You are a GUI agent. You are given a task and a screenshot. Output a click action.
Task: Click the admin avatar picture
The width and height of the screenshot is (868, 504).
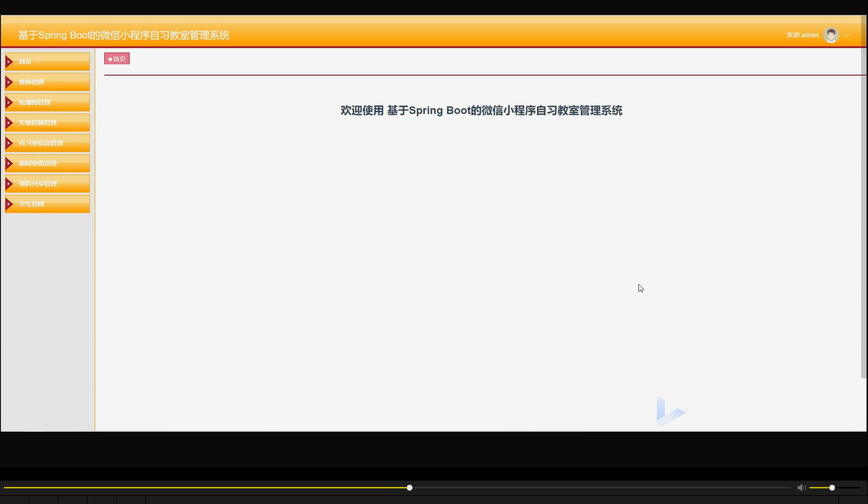(x=831, y=35)
